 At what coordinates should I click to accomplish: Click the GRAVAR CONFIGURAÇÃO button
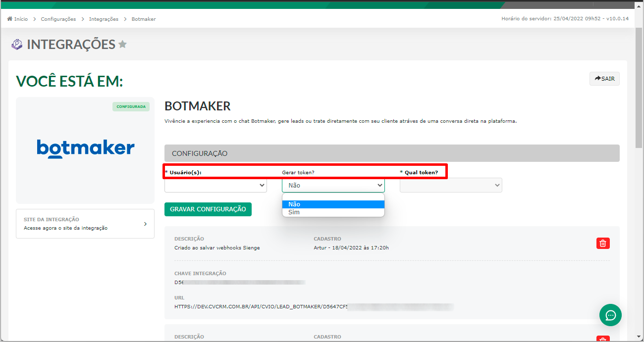208,209
